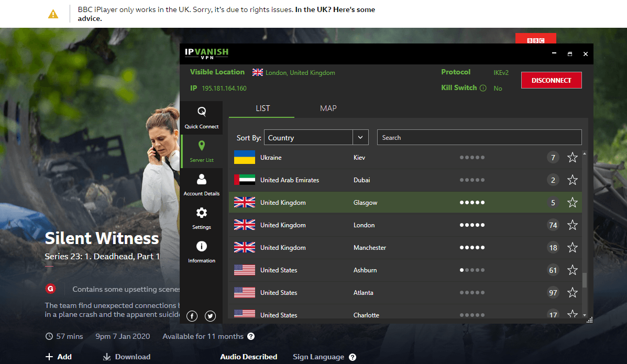
Task: Select the Atlanta city name
Action: point(363,292)
